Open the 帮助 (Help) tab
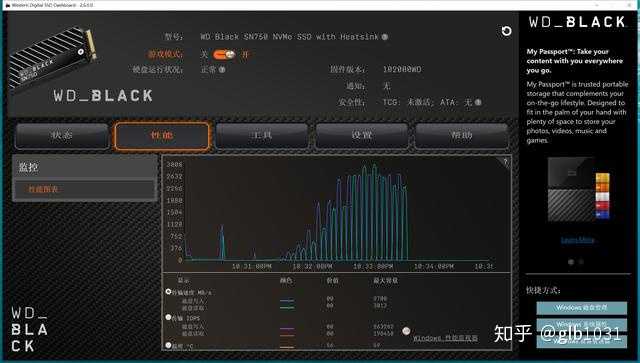This screenshot has width=640, height=363. 462,136
